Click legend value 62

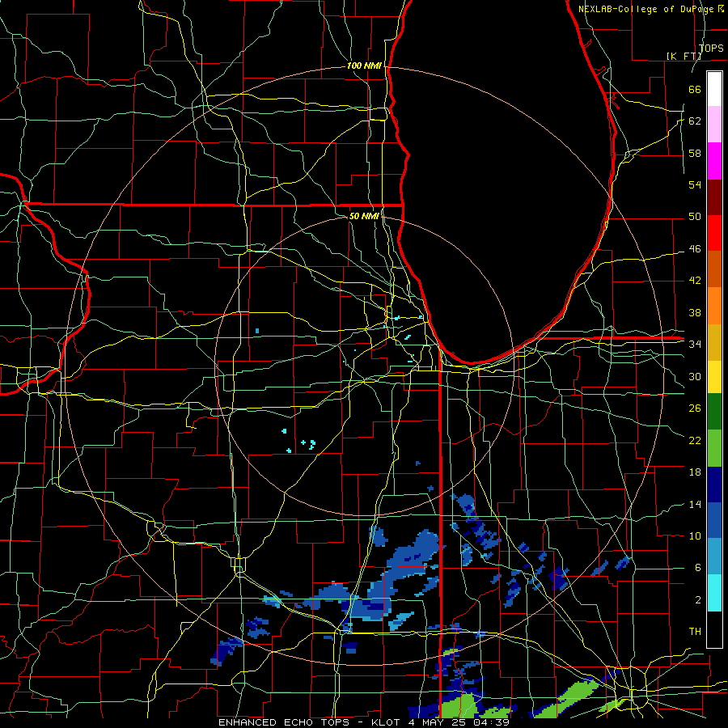[695, 121]
